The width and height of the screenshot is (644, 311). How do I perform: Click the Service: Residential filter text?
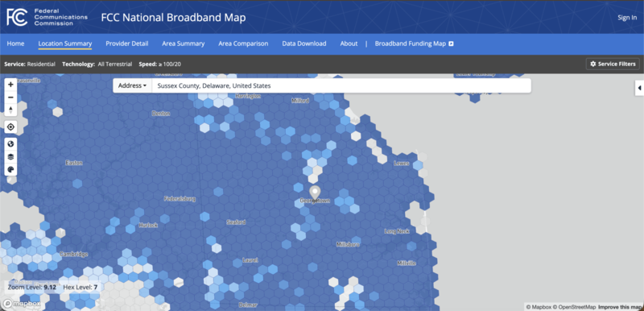click(30, 64)
